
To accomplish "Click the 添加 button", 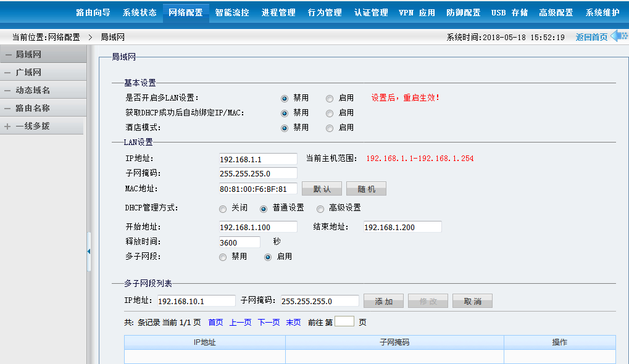I will 383,301.
